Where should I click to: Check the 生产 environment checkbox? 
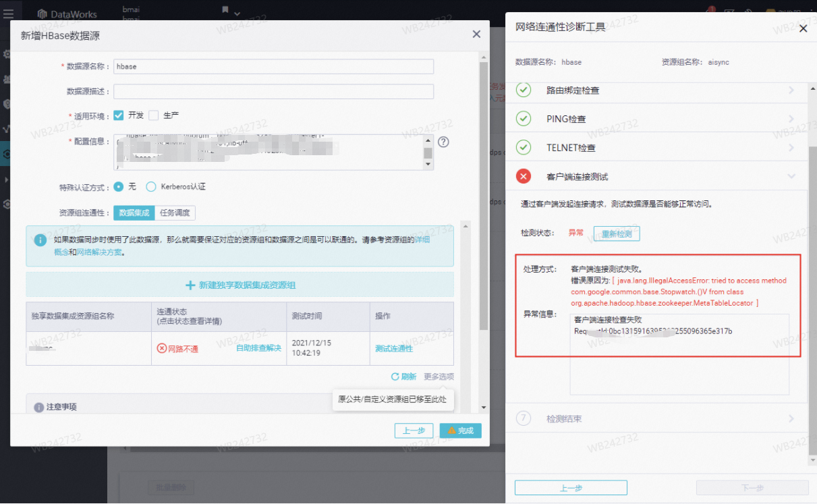pyautogui.click(x=154, y=115)
